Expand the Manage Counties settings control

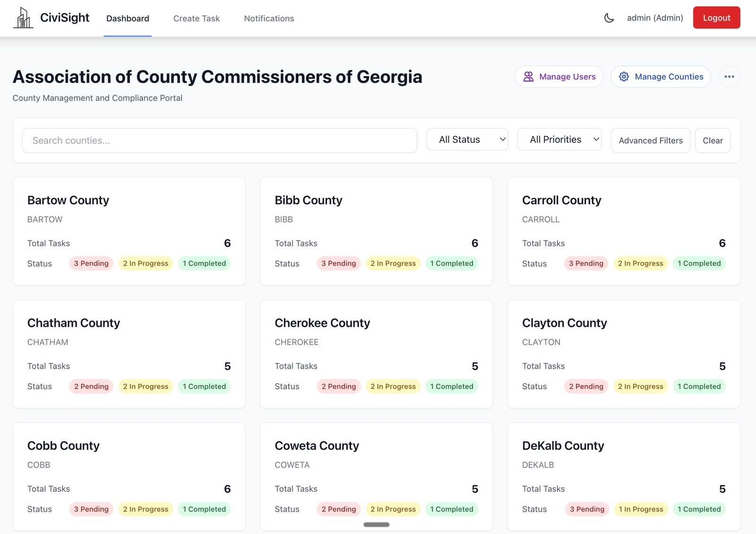(x=661, y=76)
